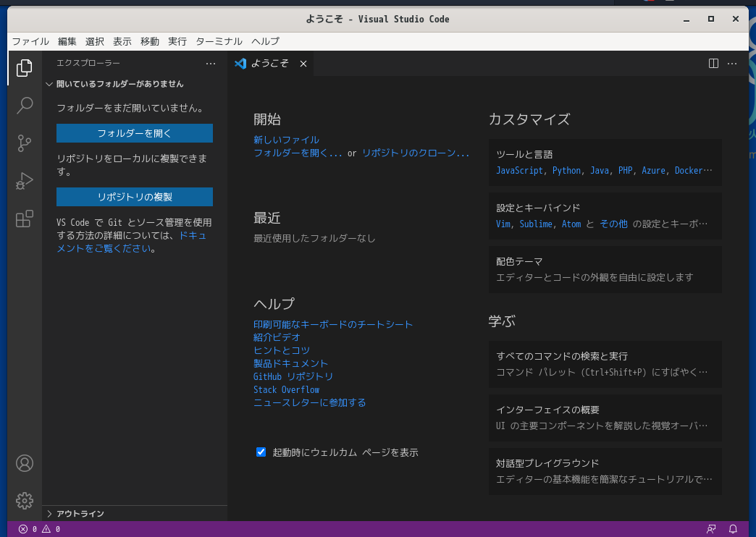Click the warnings count in status bar
This screenshot has height=537, width=756.
coord(51,529)
